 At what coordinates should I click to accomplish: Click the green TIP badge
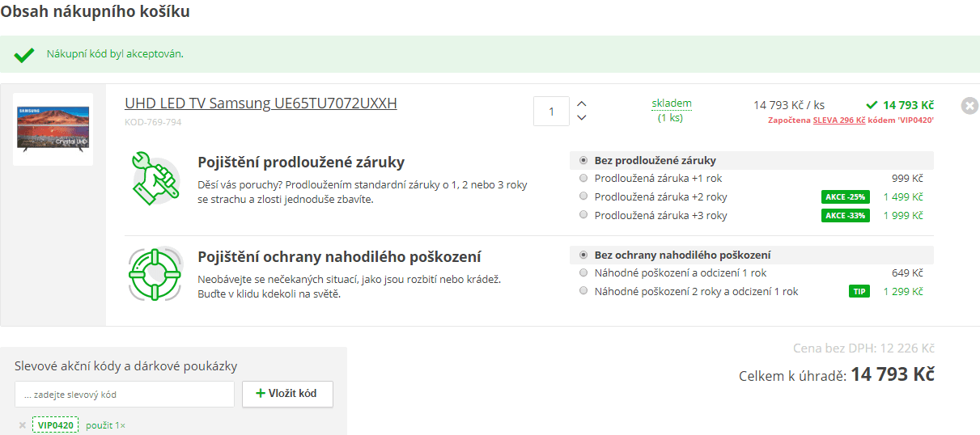coord(859,291)
